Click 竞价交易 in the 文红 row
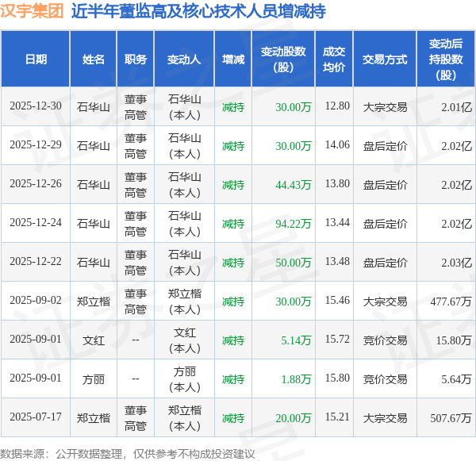 click(x=385, y=340)
